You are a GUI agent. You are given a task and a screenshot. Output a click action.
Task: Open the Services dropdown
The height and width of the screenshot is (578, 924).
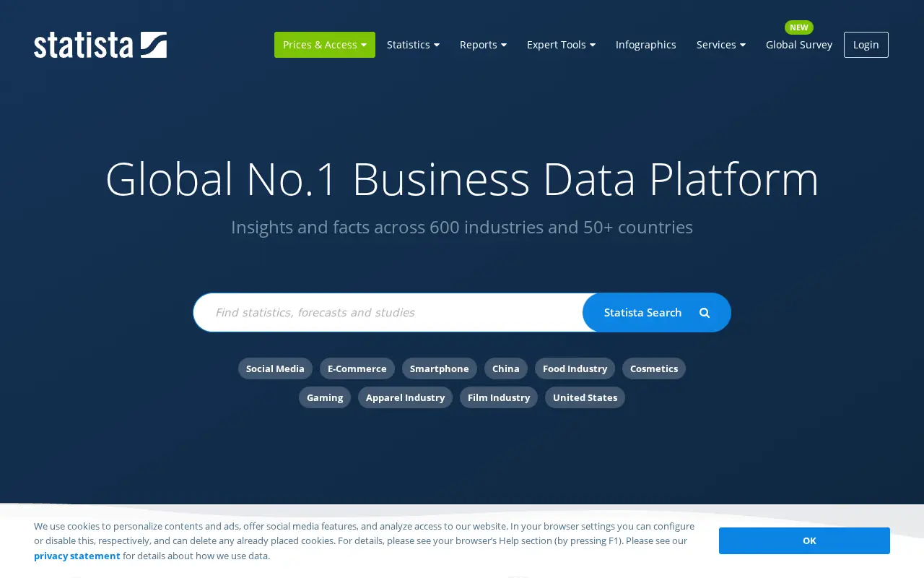720,45
